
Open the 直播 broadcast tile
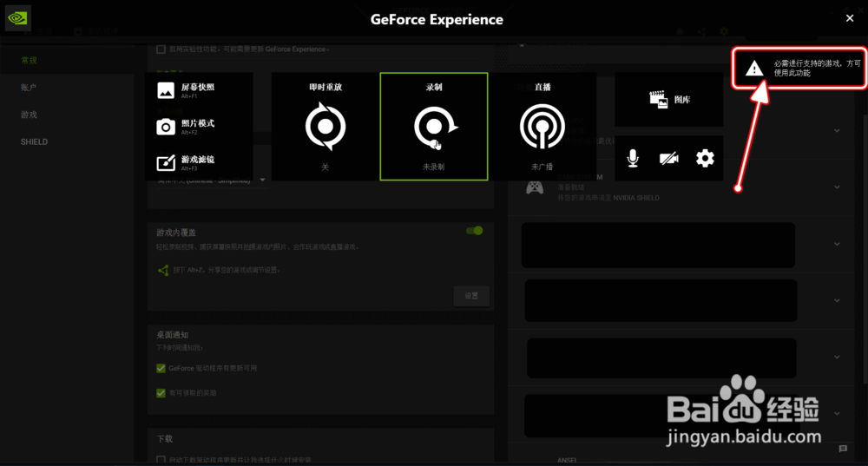click(x=542, y=126)
